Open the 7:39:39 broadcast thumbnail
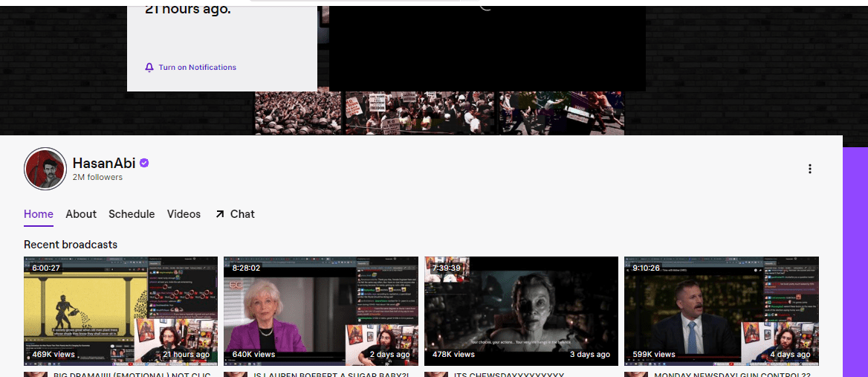 coord(521,311)
